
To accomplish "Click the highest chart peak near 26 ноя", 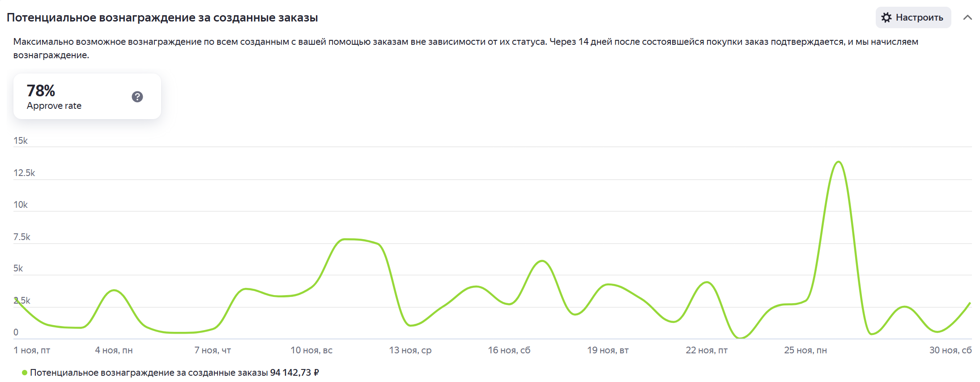I will (838, 162).
